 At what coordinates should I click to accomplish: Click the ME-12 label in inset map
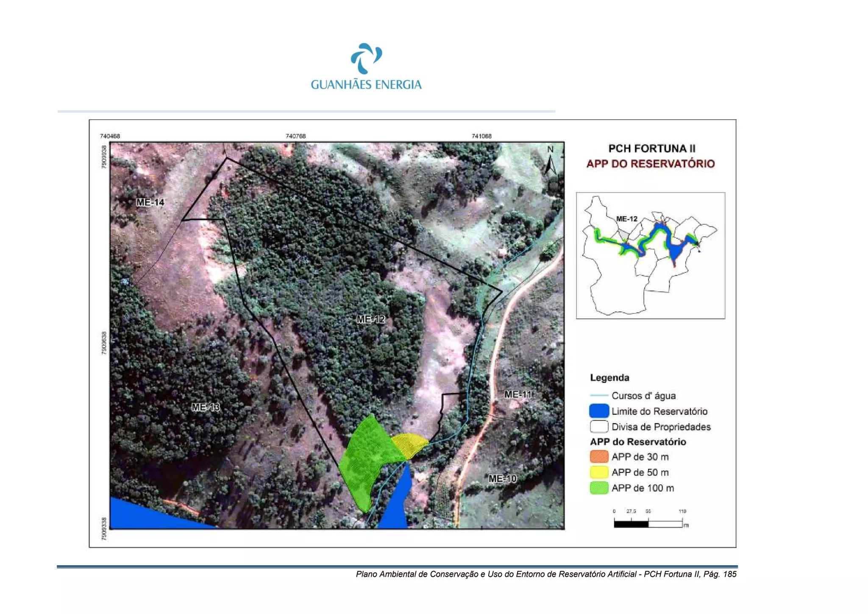point(626,219)
